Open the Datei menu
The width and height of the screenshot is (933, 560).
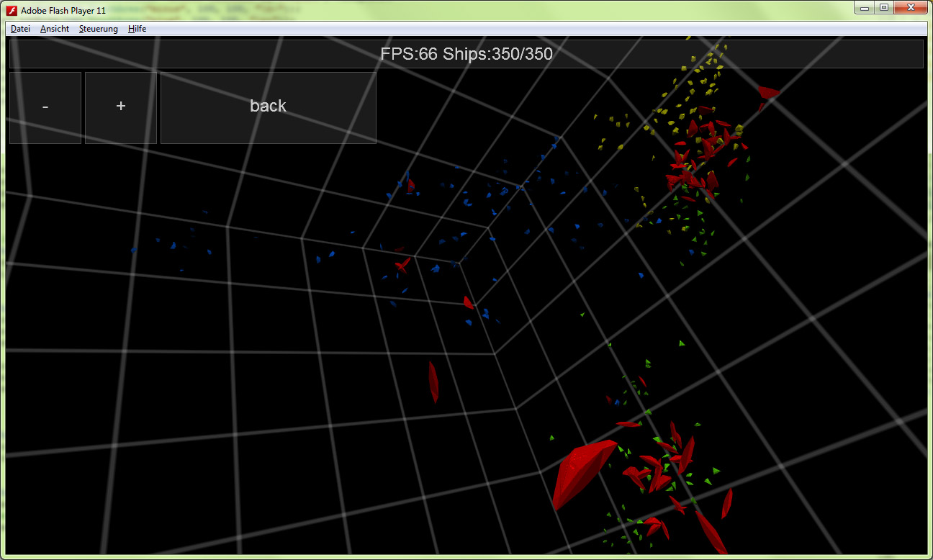(20, 29)
